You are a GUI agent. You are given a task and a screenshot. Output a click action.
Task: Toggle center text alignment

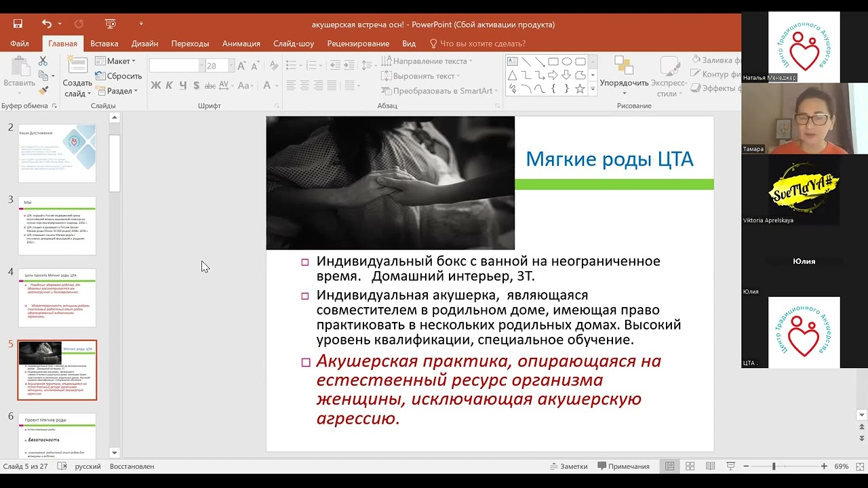point(304,85)
